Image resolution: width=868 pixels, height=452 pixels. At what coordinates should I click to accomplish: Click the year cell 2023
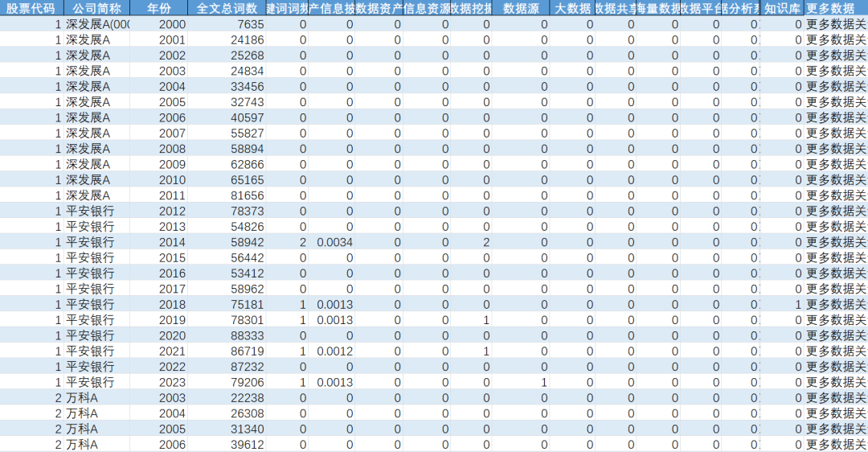159,382
